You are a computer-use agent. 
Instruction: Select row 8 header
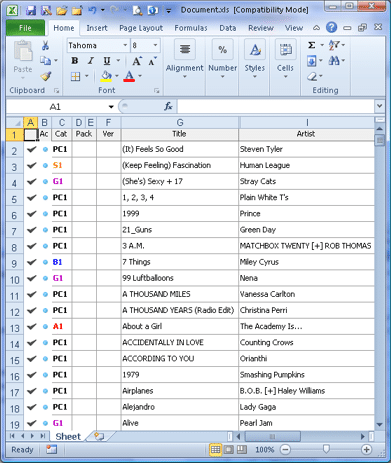tap(14, 247)
